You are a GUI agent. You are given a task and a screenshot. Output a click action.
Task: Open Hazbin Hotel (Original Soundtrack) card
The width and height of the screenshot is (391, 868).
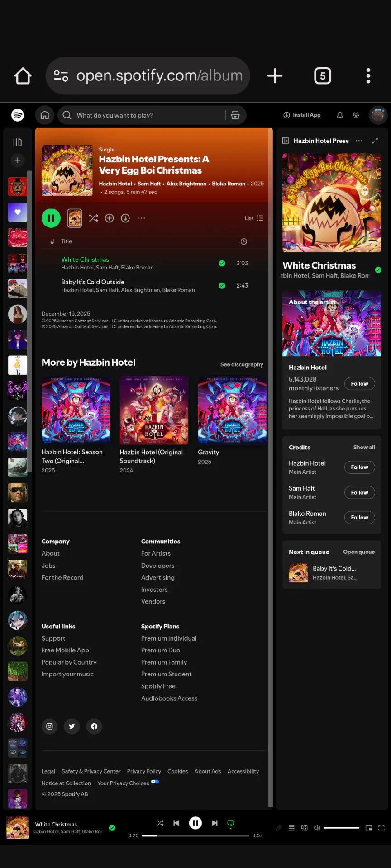point(154,425)
